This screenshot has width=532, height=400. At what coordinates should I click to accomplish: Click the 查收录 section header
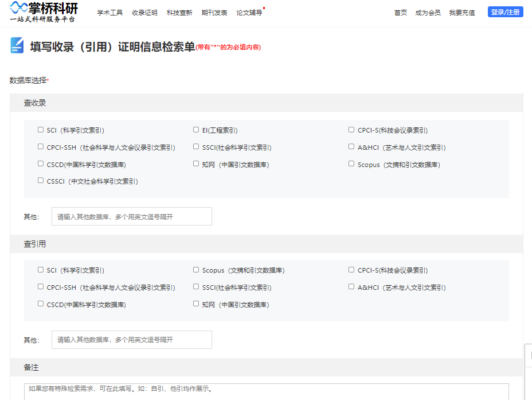click(x=267, y=103)
